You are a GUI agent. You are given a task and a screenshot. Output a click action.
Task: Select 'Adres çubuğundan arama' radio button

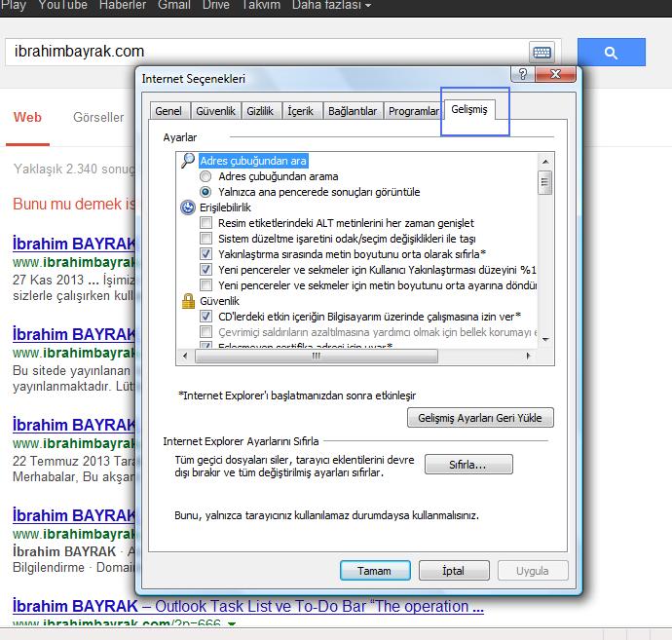[x=205, y=176]
